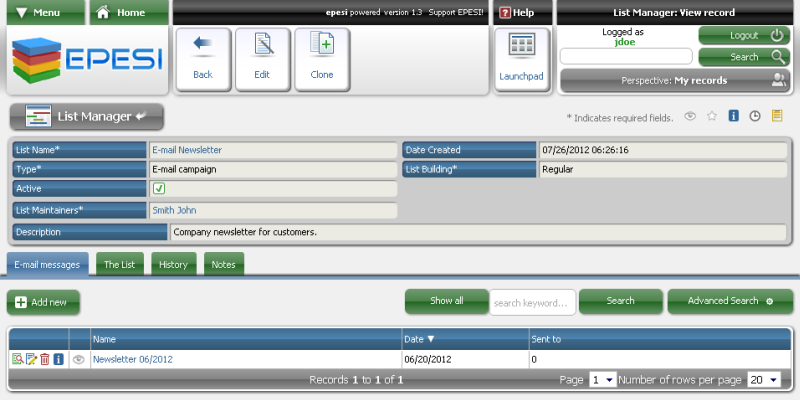The height and width of the screenshot is (400, 800).
Task: Clone this record using the Clone icon
Action: pyautogui.click(x=321, y=57)
